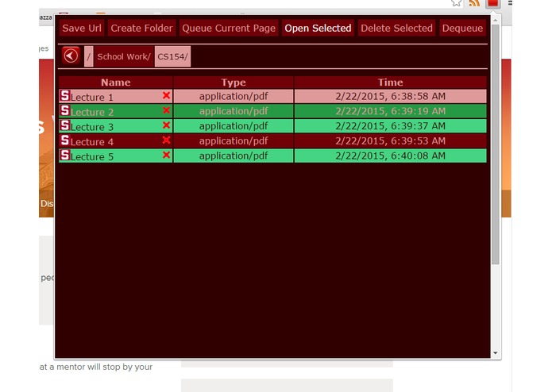Create a new folder with Create Folder
The height and width of the screenshot is (392, 552).
tap(141, 28)
